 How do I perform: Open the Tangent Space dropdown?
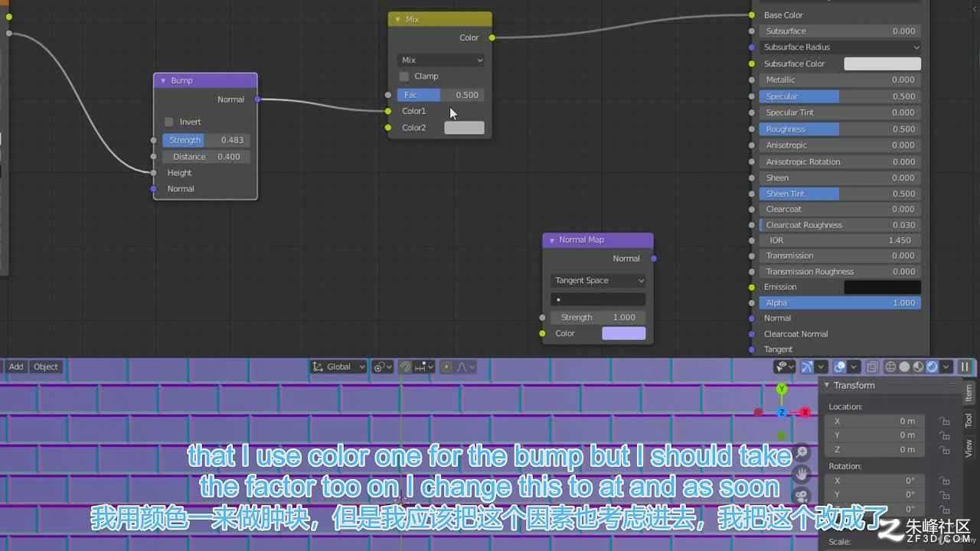click(x=598, y=281)
